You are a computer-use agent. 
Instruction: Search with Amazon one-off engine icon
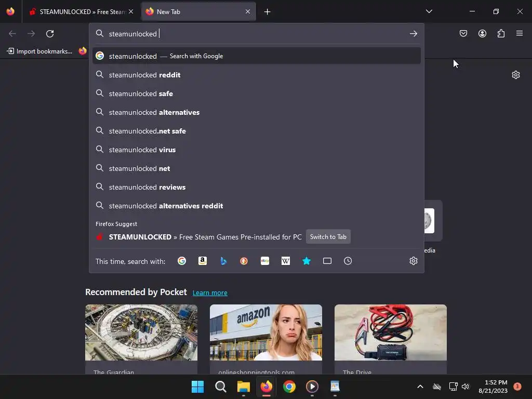pos(203,261)
